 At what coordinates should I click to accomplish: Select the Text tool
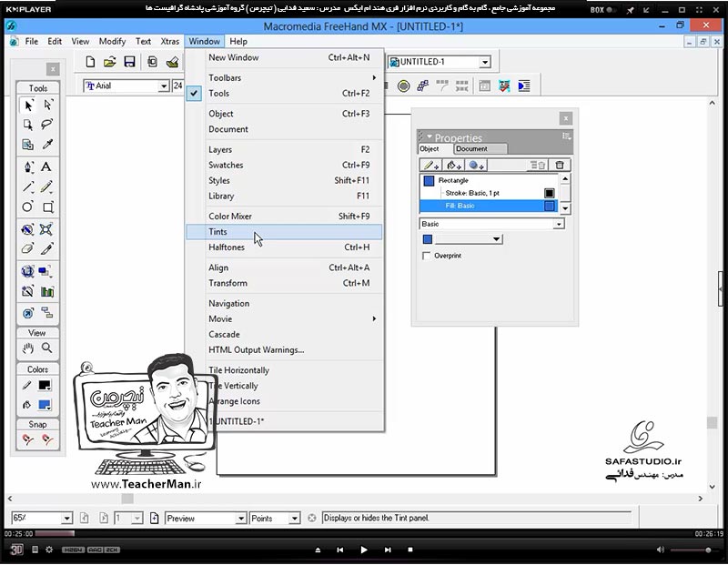tap(46, 166)
